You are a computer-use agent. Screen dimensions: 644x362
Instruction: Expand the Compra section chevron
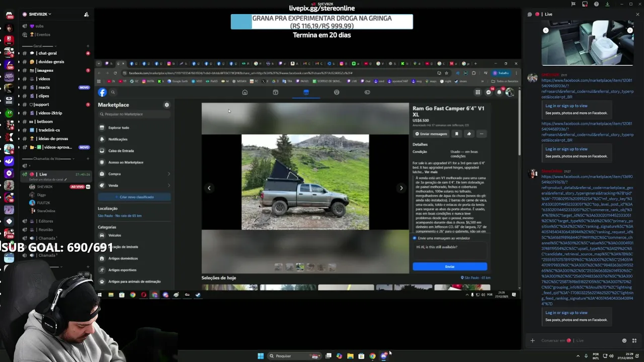[x=169, y=174]
